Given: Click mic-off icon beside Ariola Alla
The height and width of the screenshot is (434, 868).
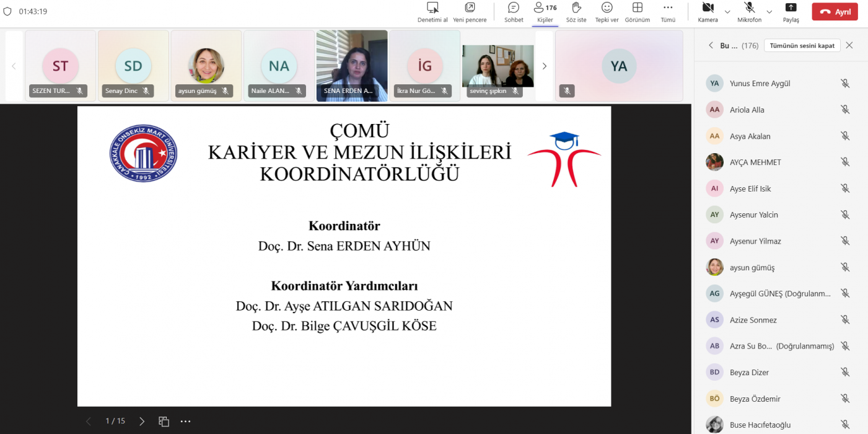Looking at the screenshot, I should click(844, 110).
